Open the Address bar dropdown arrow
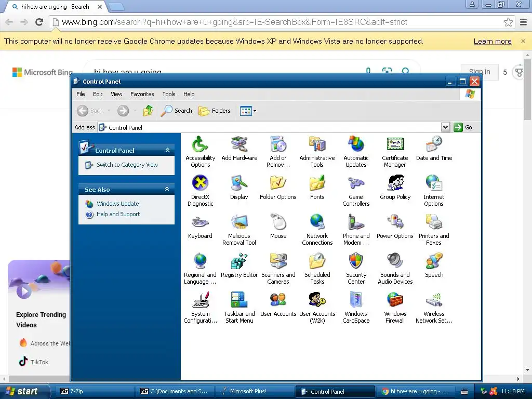This screenshot has width=532, height=399. coord(445,128)
